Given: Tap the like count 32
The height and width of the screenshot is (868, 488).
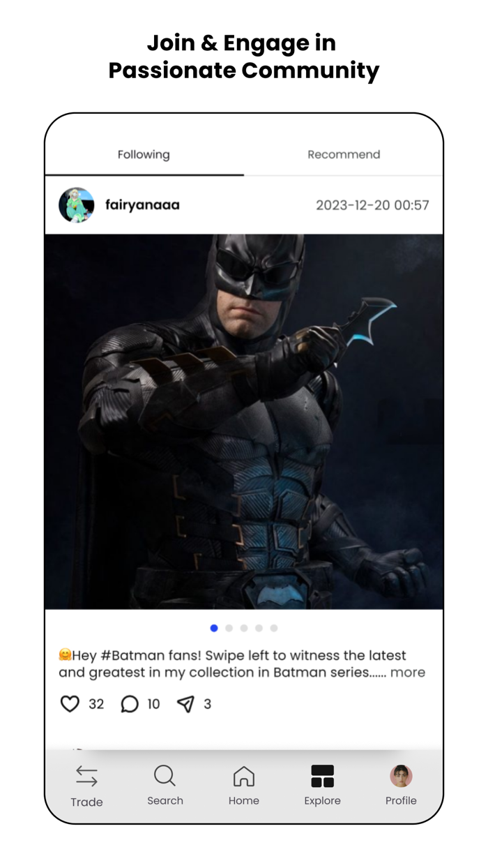Looking at the screenshot, I should click(96, 705).
